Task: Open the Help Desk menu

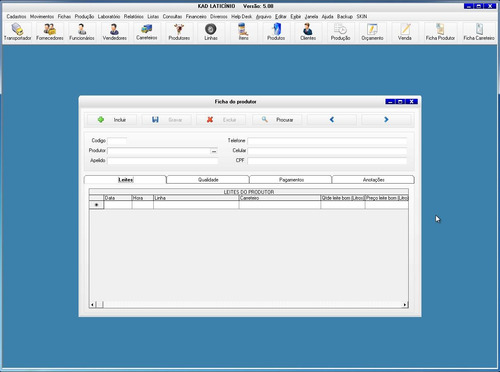Action: tap(241, 16)
